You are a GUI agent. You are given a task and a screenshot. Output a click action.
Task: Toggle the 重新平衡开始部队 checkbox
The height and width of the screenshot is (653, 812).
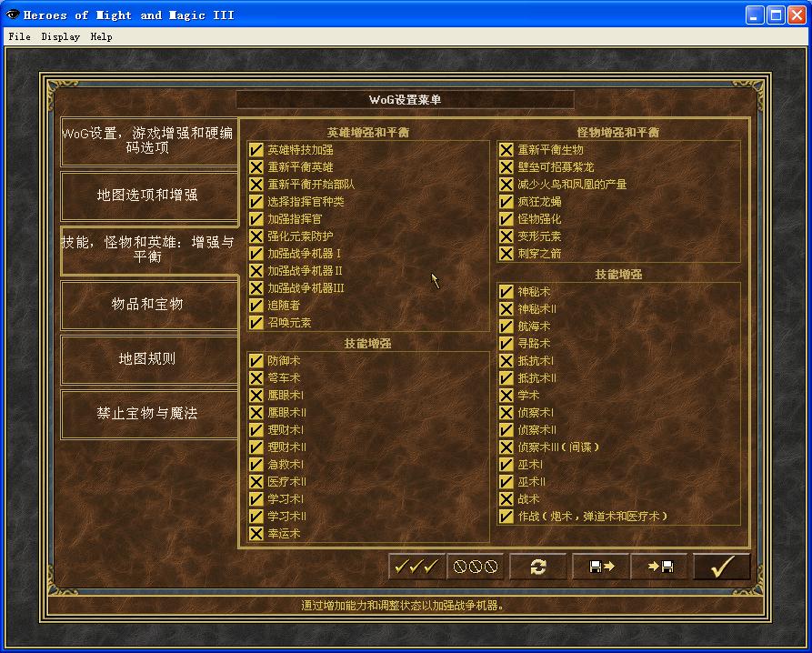(256, 185)
